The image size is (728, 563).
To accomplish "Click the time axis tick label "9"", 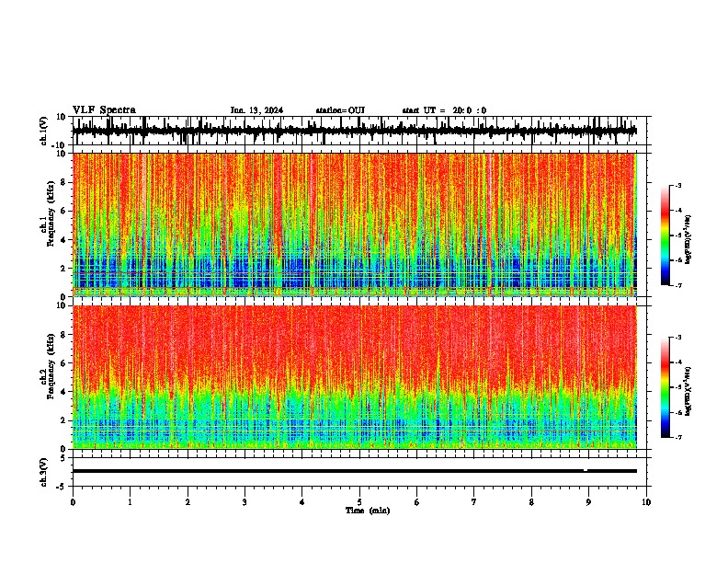I will pos(588,502).
